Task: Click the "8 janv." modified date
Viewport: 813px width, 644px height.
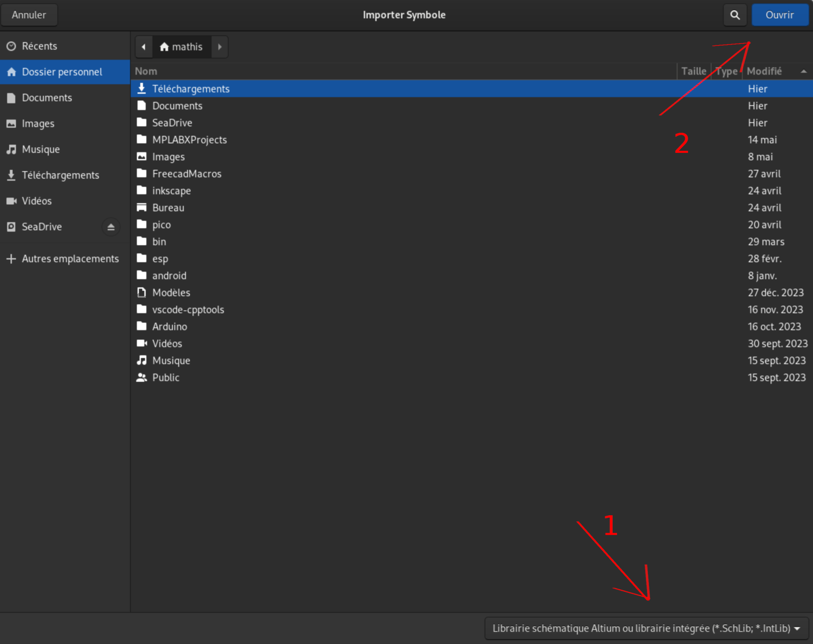Action: coord(762,276)
